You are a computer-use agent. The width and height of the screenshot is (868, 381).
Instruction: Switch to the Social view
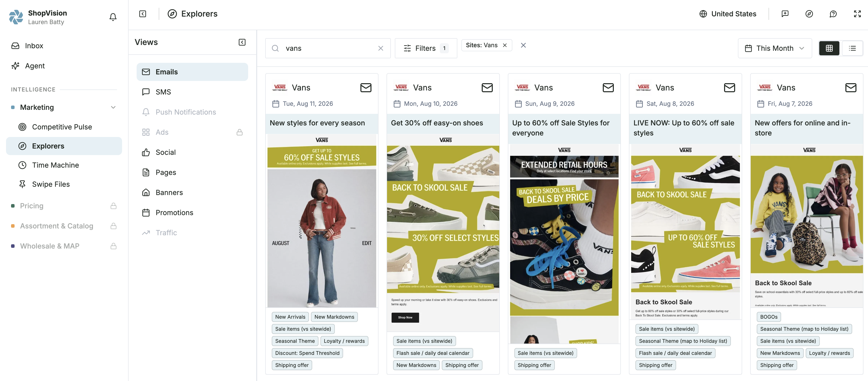tap(192, 152)
